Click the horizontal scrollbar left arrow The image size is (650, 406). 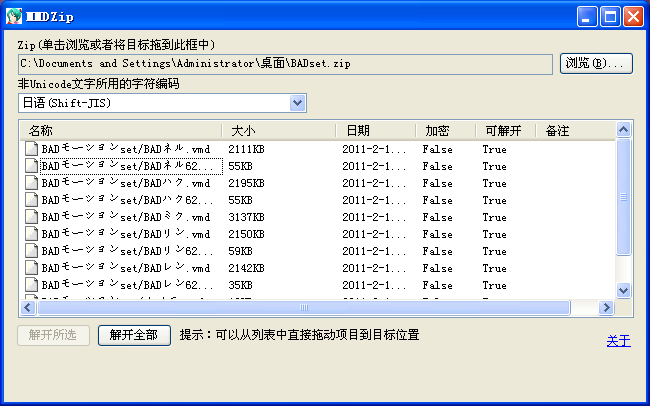[28, 307]
